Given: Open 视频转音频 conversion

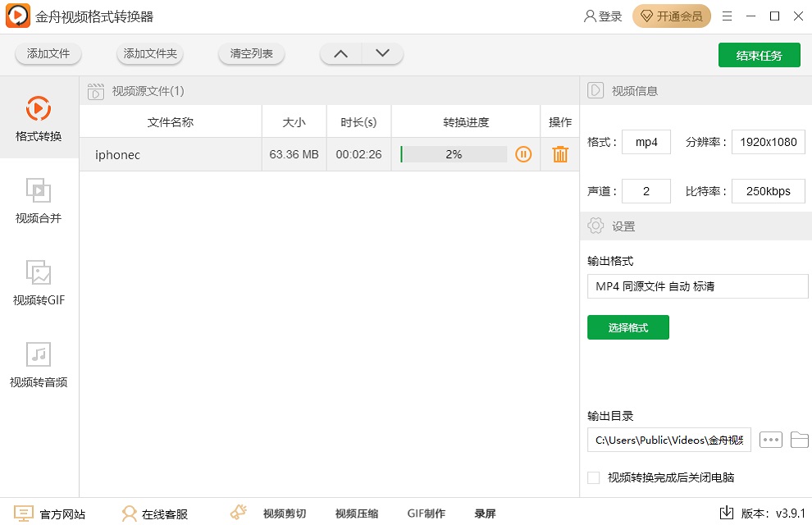Looking at the screenshot, I should 39,363.
